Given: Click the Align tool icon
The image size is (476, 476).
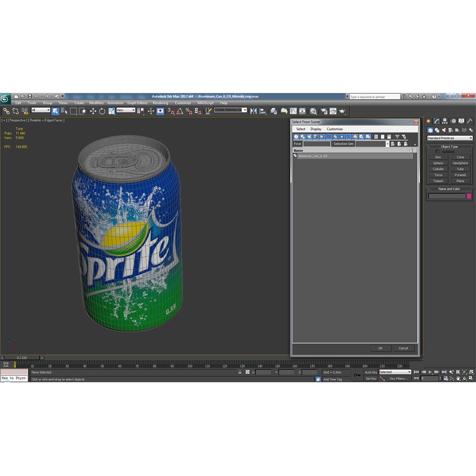Looking at the screenshot, I should pyautogui.click(x=263, y=111).
